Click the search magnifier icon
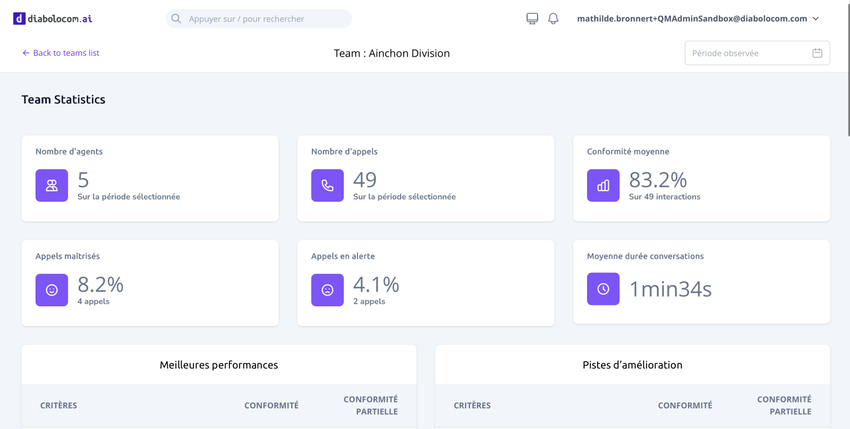The image size is (850, 429). [x=177, y=19]
